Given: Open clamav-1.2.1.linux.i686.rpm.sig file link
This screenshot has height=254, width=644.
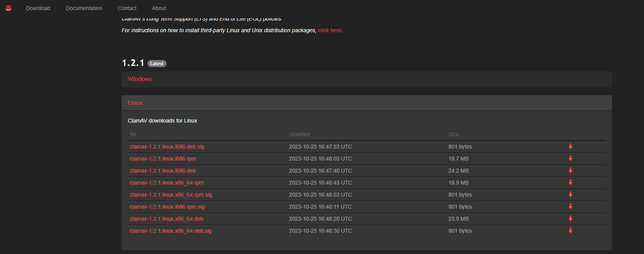Looking at the screenshot, I should (x=167, y=207).
